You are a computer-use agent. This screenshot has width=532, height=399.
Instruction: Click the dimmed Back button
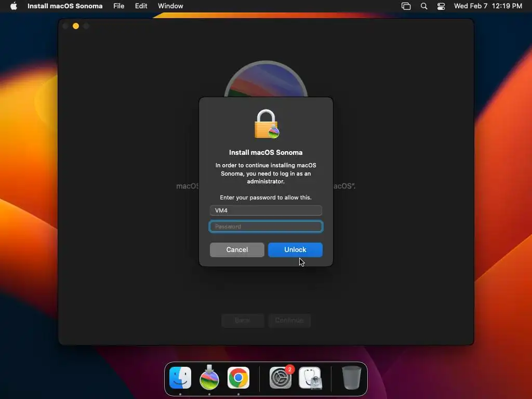coord(243,320)
